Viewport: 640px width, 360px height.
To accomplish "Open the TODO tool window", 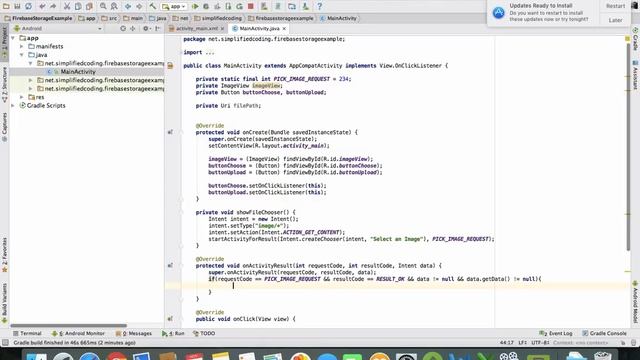I will [204, 333].
